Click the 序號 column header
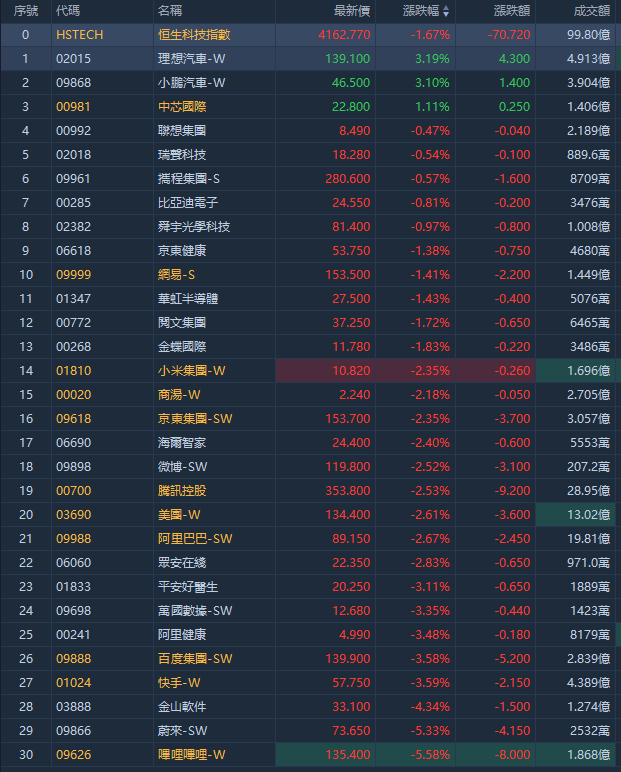Viewport: 621px width, 772px height. coord(26,11)
